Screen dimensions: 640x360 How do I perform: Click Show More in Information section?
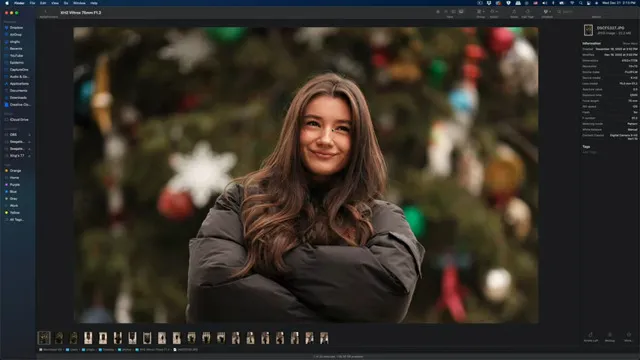629,43
